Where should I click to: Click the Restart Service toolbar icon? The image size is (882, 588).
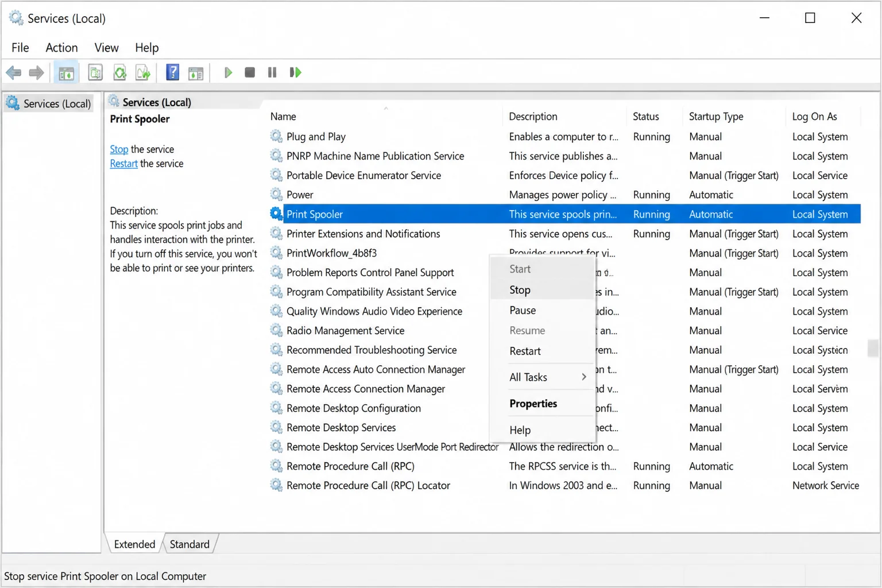(295, 72)
